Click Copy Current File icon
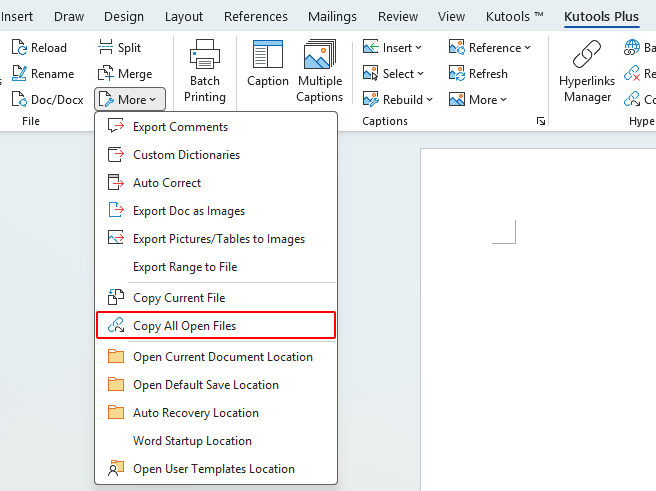The image size is (656, 491). (x=115, y=297)
